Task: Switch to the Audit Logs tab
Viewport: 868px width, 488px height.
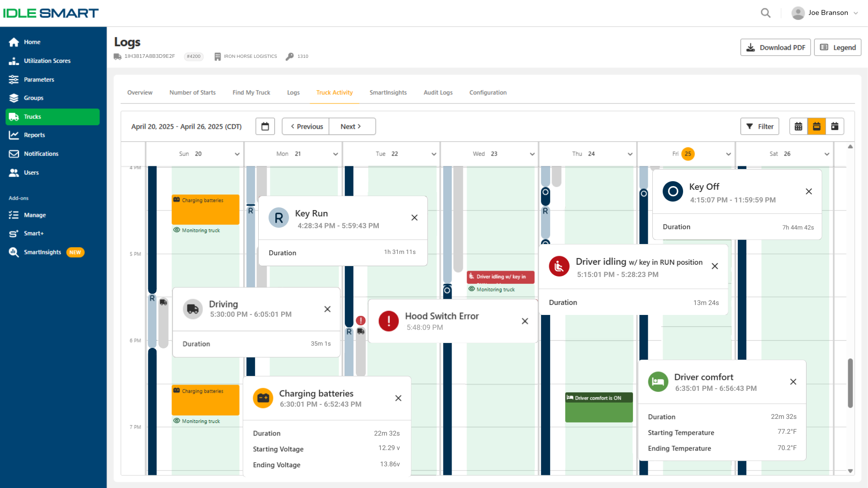Action: pyautogui.click(x=438, y=93)
